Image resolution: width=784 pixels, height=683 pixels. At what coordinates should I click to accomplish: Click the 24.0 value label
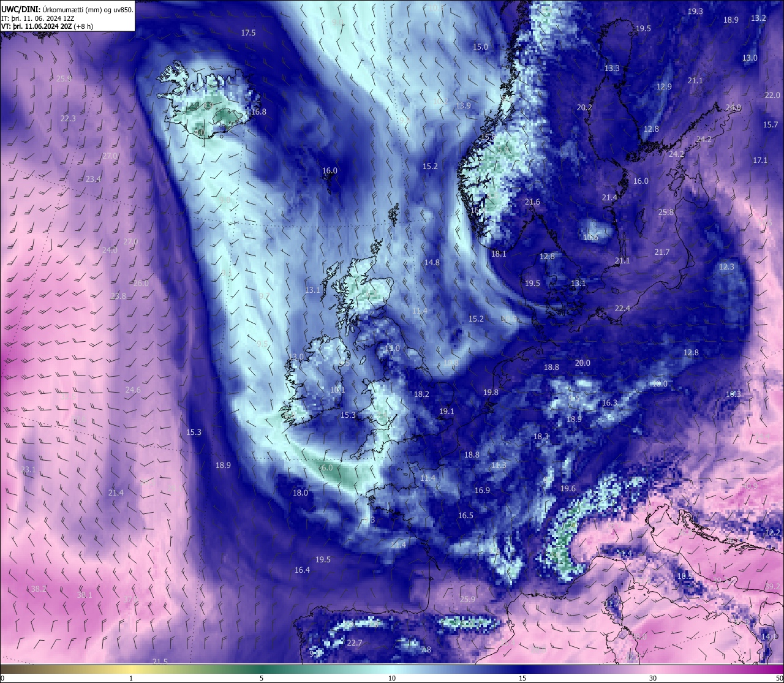110,251
